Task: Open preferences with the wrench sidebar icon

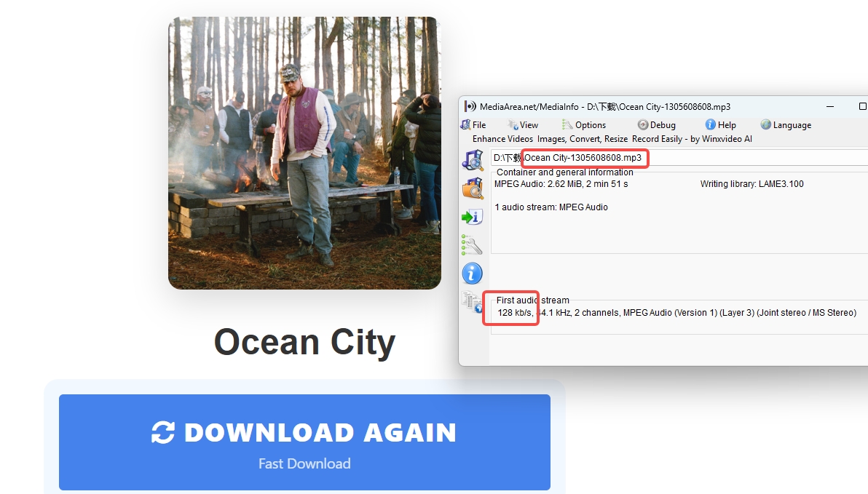Action: click(x=473, y=245)
